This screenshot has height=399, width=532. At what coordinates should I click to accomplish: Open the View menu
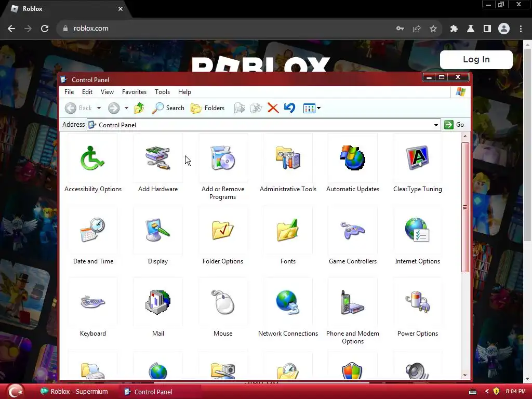click(x=107, y=92)
